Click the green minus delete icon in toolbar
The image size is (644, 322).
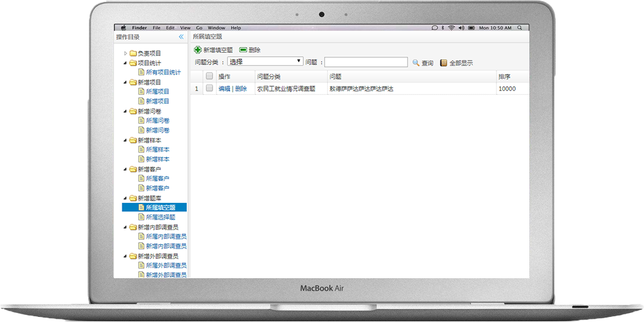pos(243,50)
